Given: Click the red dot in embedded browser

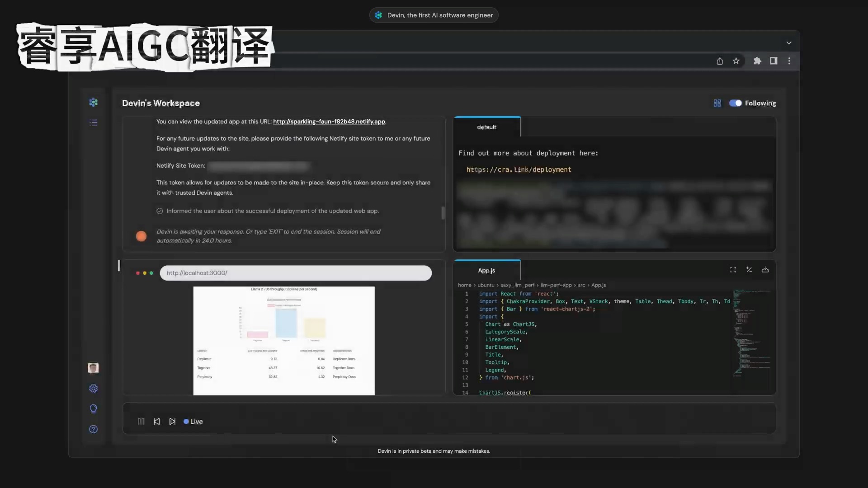Looking at the screenshot, I should [138, 273].
